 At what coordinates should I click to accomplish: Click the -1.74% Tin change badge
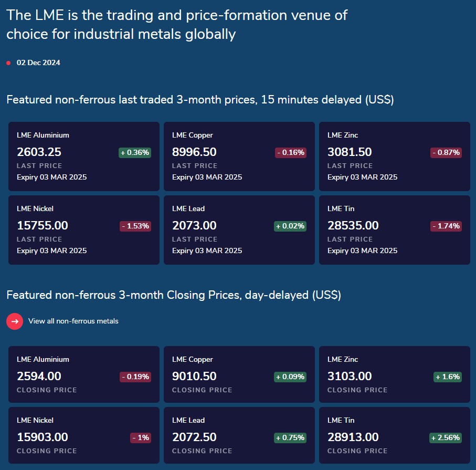[446, 226]
